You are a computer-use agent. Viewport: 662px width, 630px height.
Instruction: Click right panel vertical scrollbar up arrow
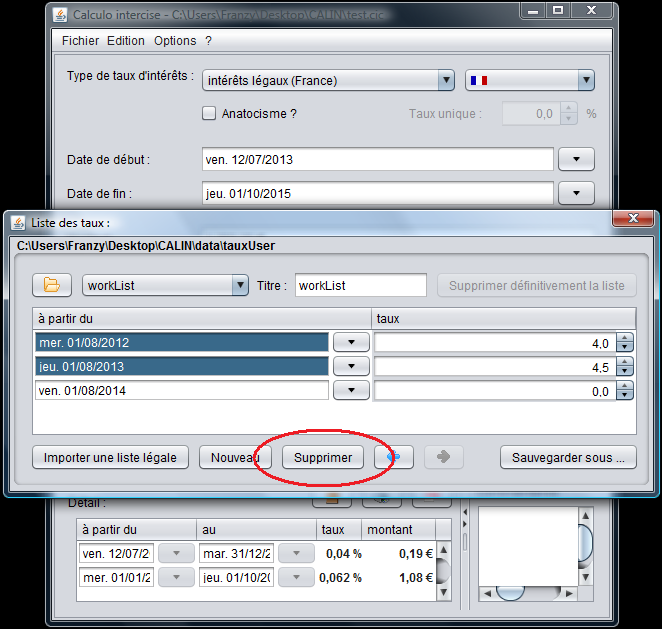click(x=586, y=515)
